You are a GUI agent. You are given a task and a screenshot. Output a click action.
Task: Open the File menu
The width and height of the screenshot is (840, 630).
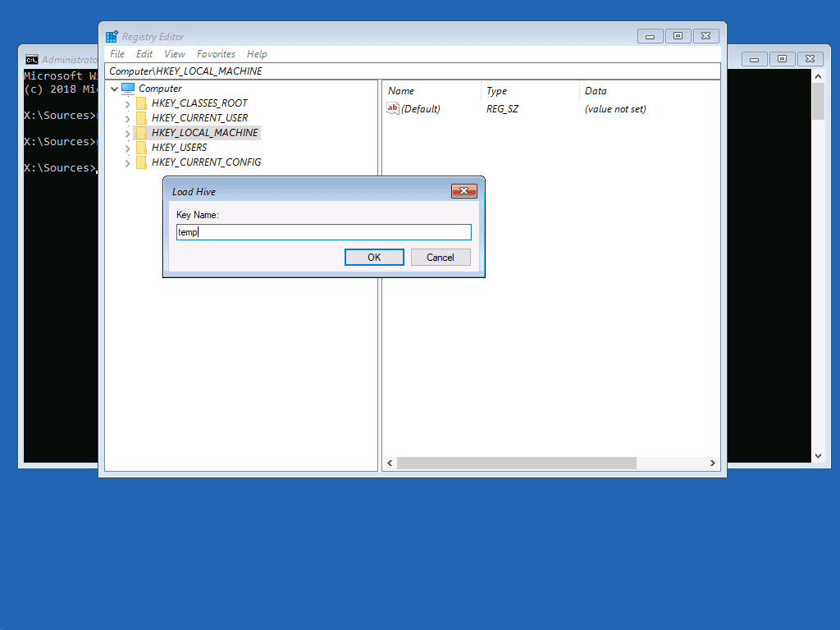pyautogui.click(x=116, y=53)
